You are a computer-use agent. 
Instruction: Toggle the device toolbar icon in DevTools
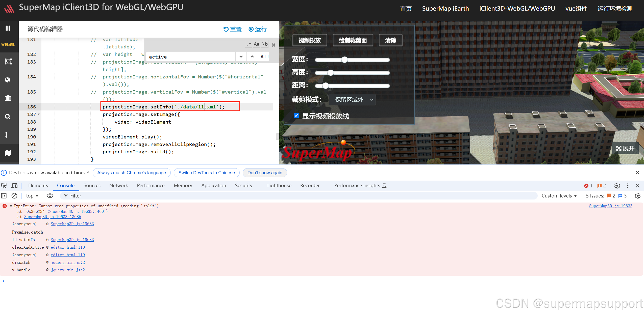click(x=14, y=185)
